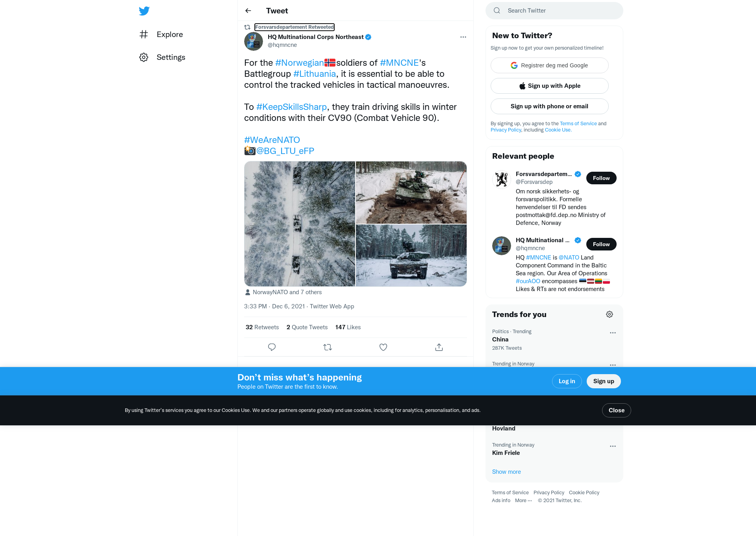Open the #KeepSkillsSharp hashtag link
Viewport: 756px width, 536px height.
tap(291, 107)
